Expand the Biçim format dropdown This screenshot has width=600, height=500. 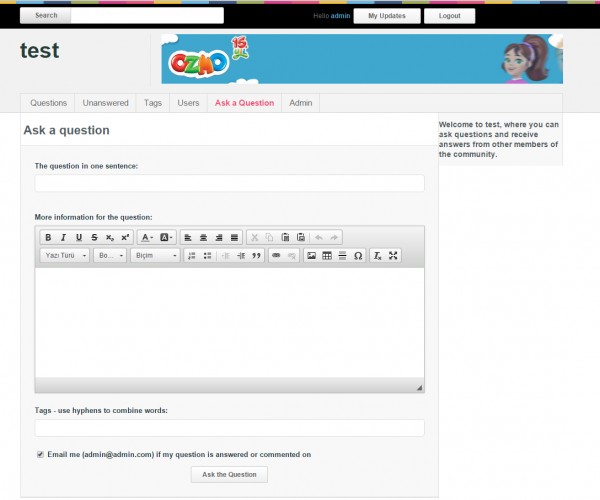(155, 256)
